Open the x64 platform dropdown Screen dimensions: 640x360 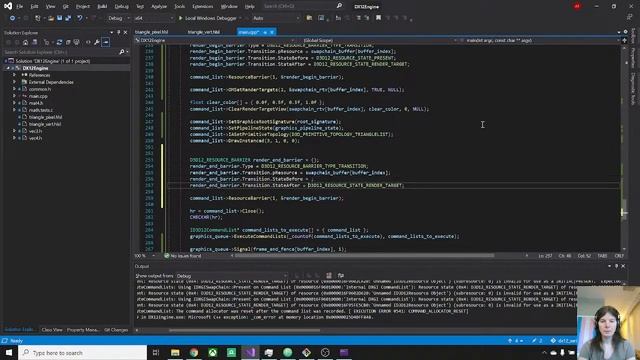(153, 18)
